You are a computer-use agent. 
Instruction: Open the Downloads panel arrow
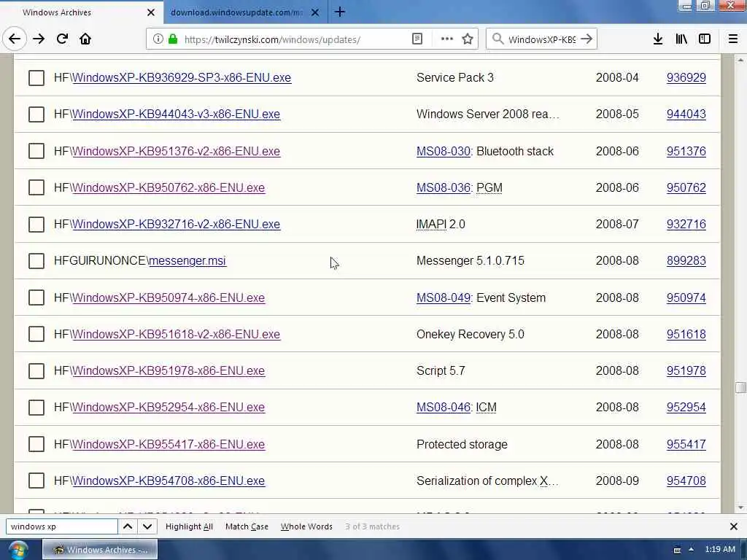tap(658, 39)
